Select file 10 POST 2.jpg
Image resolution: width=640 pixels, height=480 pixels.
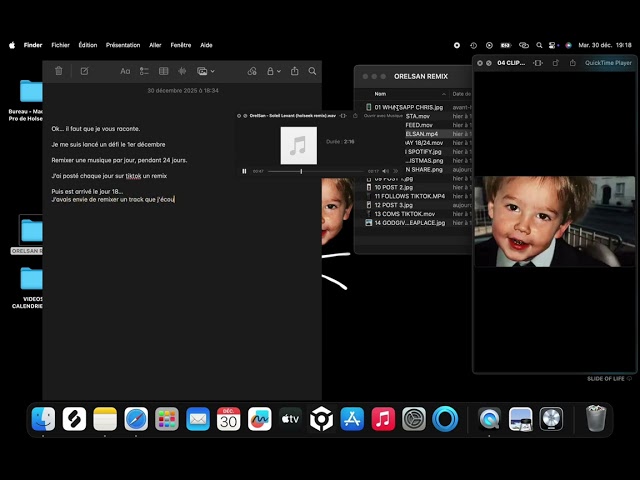point(394,187)
